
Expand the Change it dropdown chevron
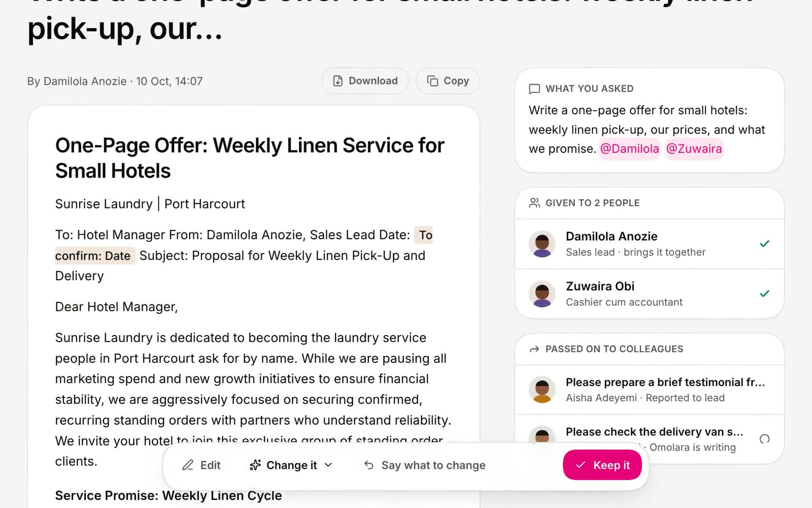tap(328, 465)
